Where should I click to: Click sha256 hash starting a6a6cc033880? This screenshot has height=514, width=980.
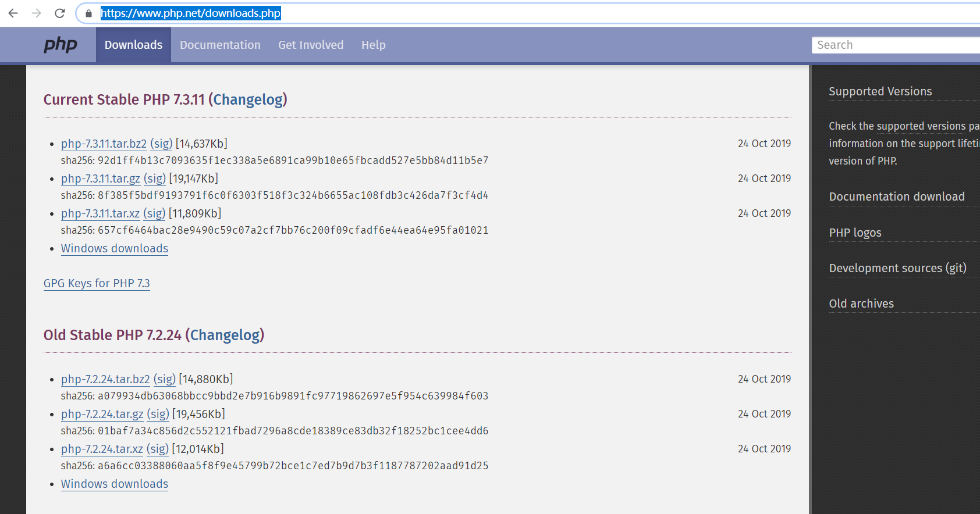pos(293,466)
